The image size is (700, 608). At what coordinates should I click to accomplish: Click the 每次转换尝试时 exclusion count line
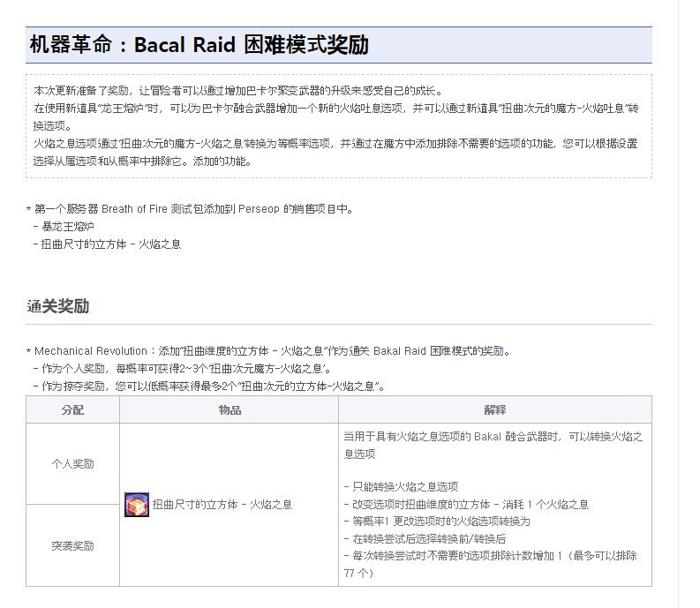494,556
